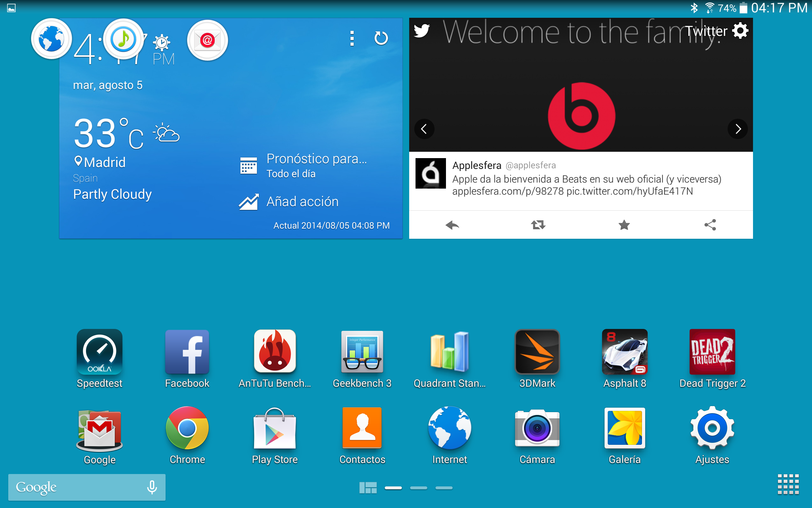Open Twitter widget settings gear
Viewport: 812px width, 508px height.
pos(740,31)
